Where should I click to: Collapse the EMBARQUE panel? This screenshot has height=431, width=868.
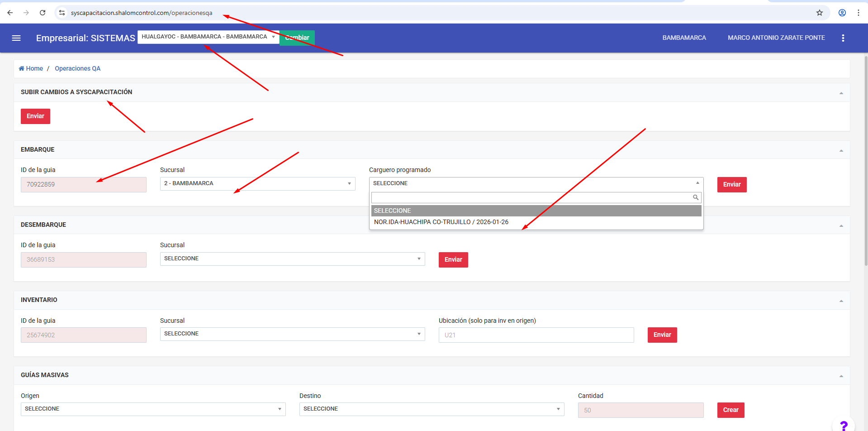pos(841,150)
